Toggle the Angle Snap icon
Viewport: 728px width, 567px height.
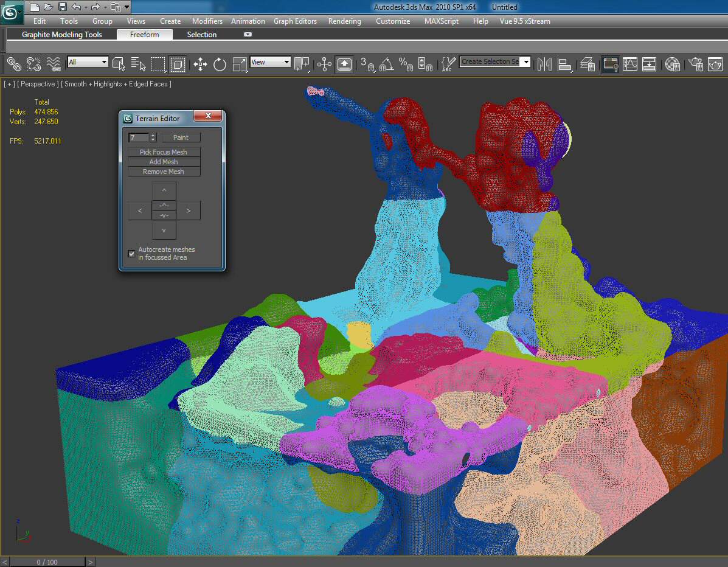tap(386, 64)
